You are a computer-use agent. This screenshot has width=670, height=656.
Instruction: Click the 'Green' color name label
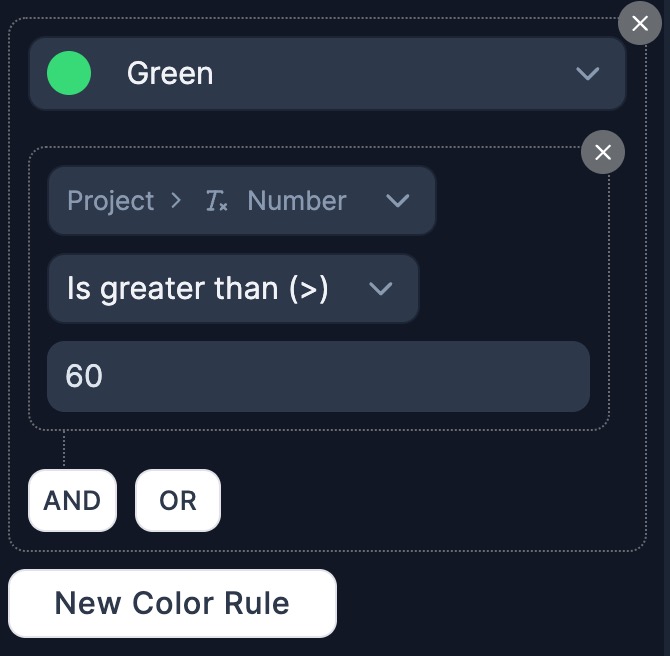click(x=170, y=74)
